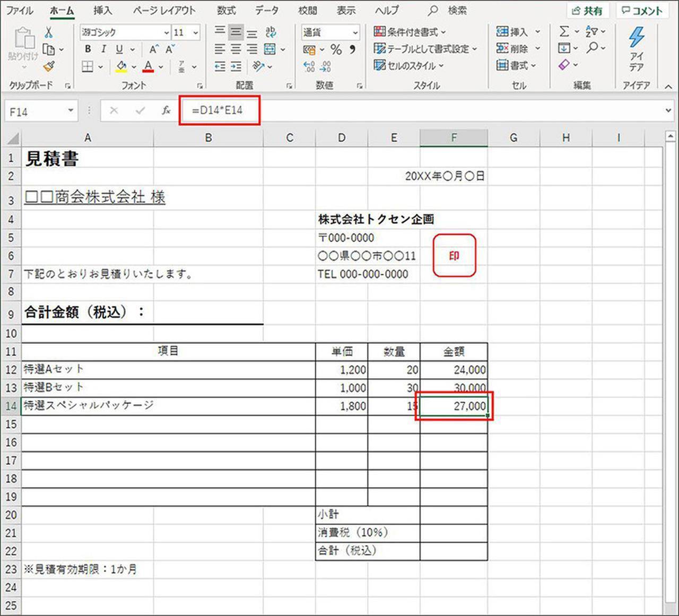
Task: Click the AutoSum sigma icon
Action: tap(564, 32)
